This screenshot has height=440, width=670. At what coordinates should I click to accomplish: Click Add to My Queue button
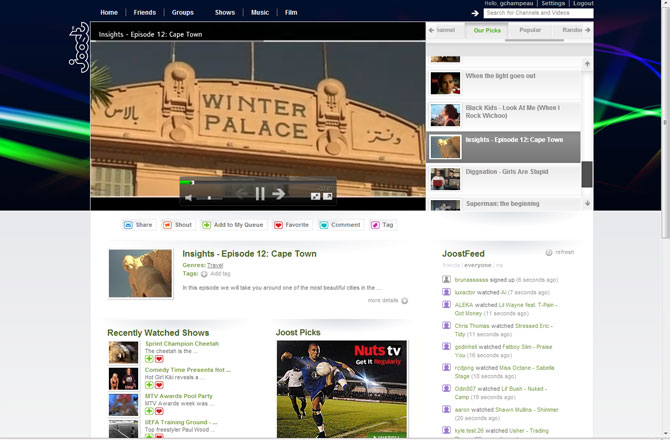234,225
